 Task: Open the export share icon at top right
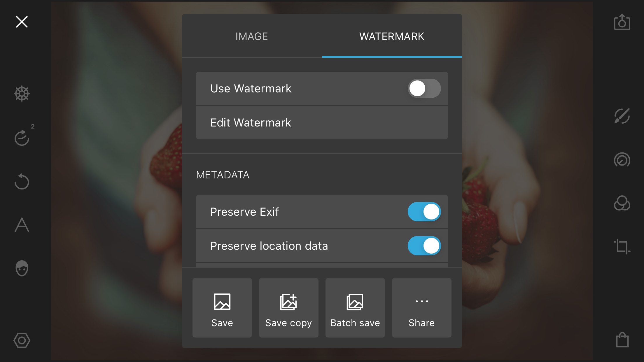(x=622, y=22)
